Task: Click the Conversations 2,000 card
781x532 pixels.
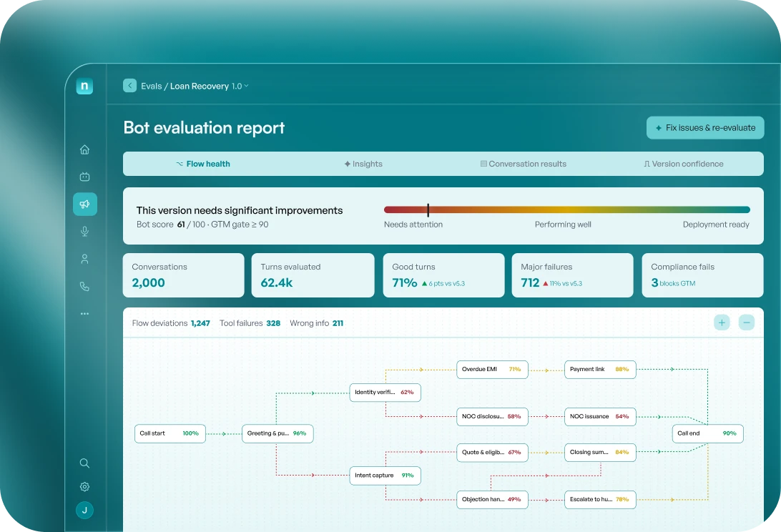Action: 184,275
